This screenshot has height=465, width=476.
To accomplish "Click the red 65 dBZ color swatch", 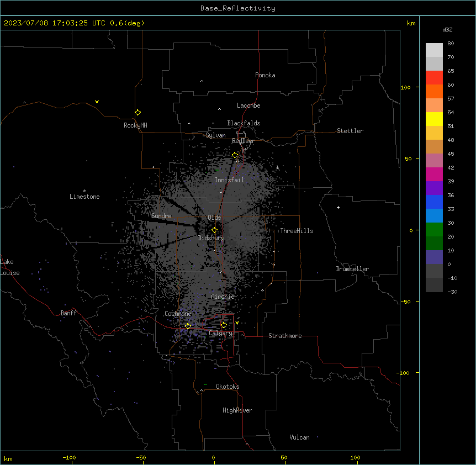I will (434, 77).
